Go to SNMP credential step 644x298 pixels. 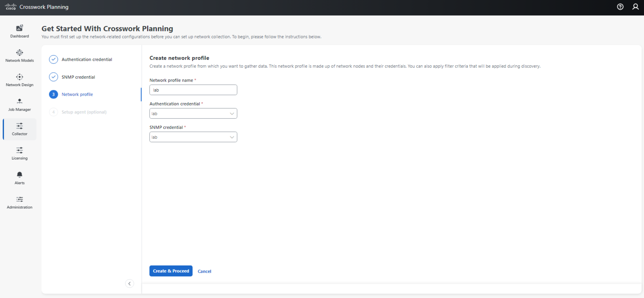point(78,77)
